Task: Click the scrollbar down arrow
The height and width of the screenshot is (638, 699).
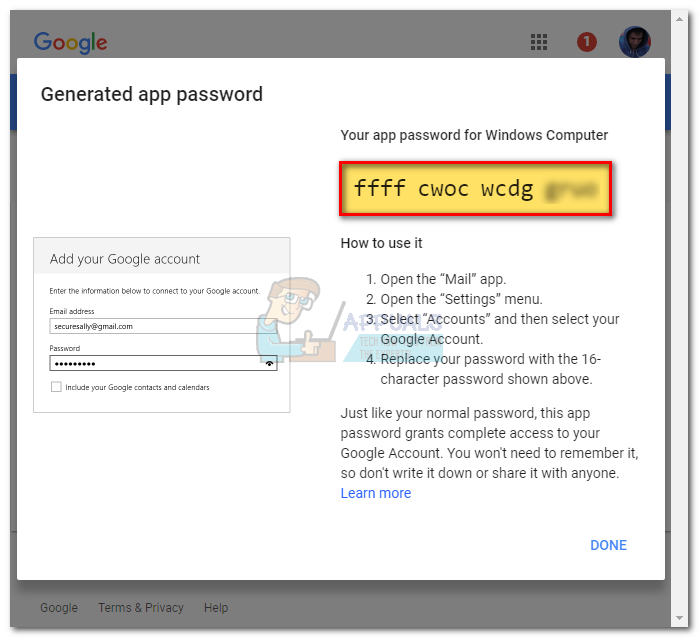Action: point(679,618)
